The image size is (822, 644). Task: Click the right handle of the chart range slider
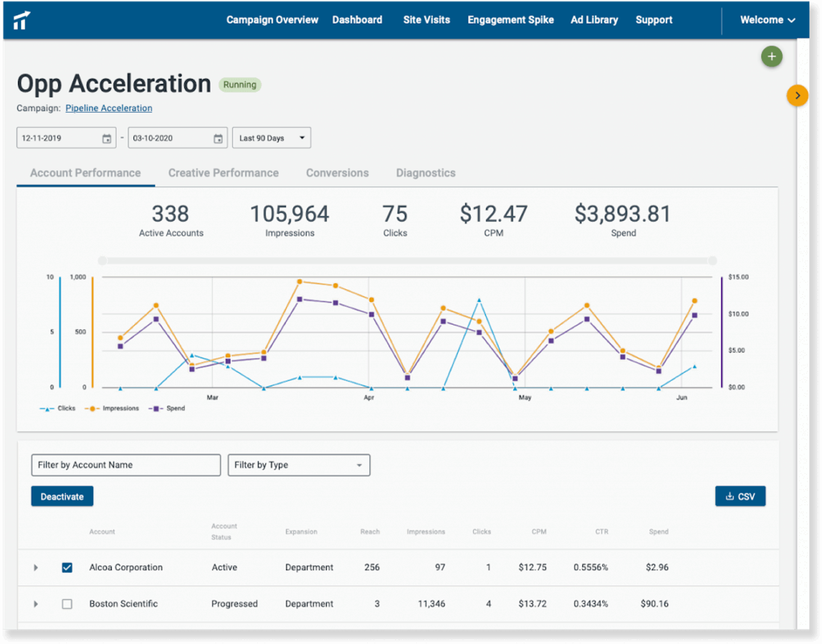(712, 260)
